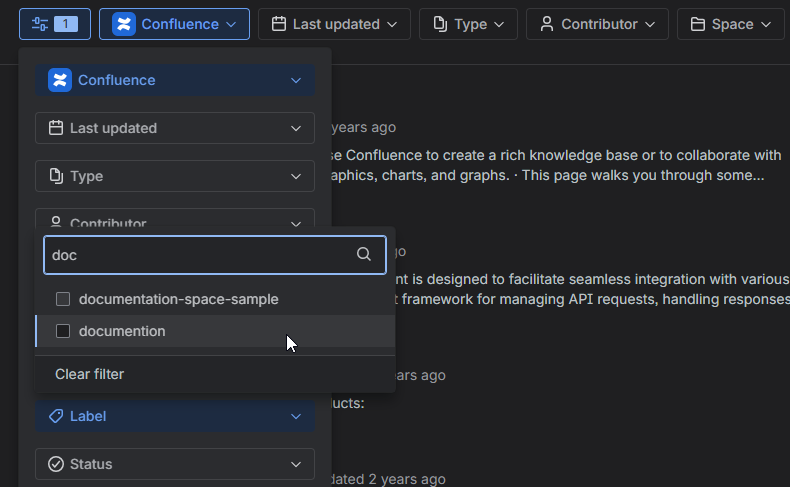Expand the Status filter in sidebar
Image resolution: width=790 pixels, height=487 pixels.
(x=295, y=464)
